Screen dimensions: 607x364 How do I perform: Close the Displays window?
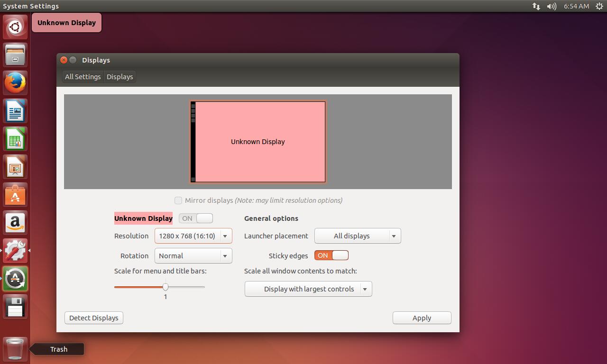pyautogui.click(x=64, y=60)
